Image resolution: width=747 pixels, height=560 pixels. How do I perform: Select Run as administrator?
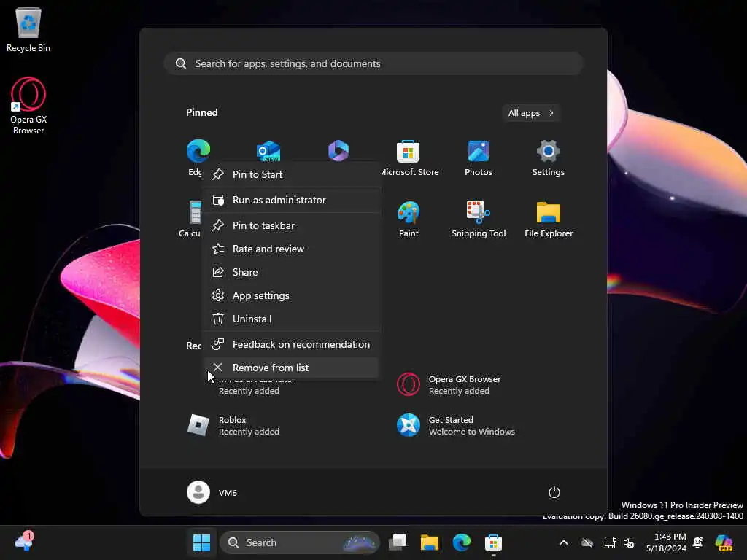[292, 200]
